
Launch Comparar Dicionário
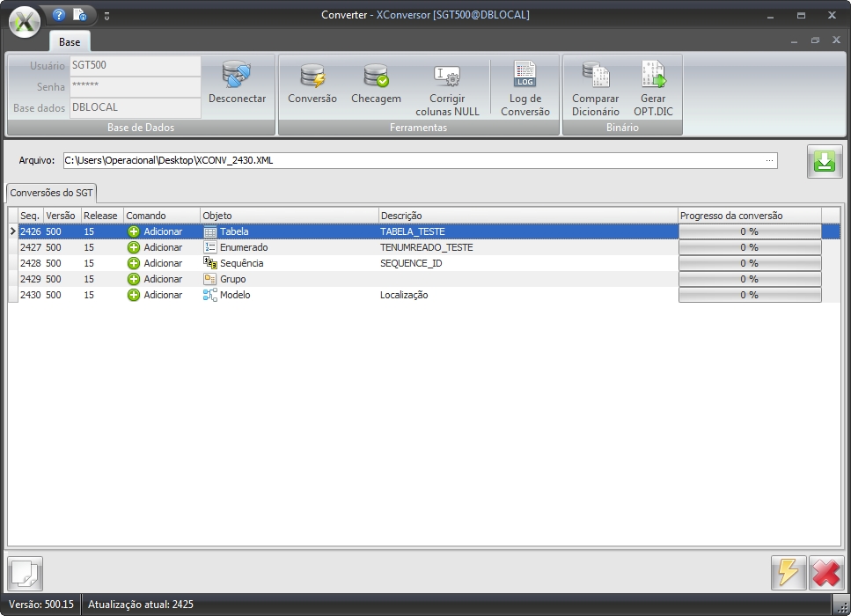point(596,77)
